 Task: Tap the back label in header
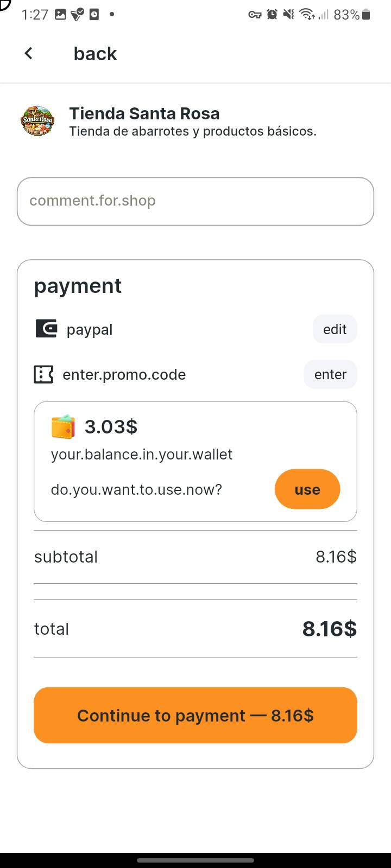(x=95, y=54)
